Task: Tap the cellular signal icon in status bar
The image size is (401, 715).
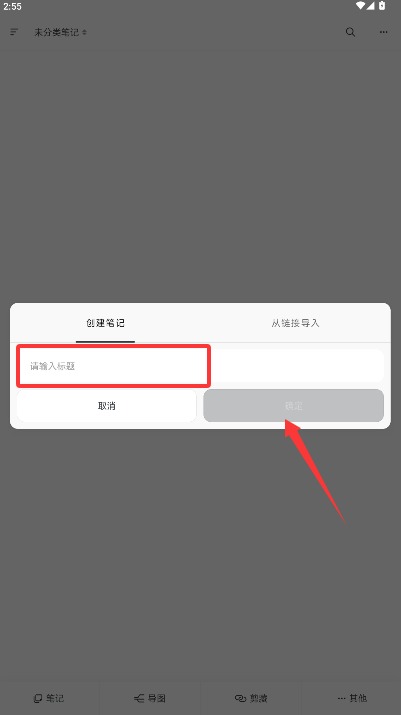Action: pos(371,5)
